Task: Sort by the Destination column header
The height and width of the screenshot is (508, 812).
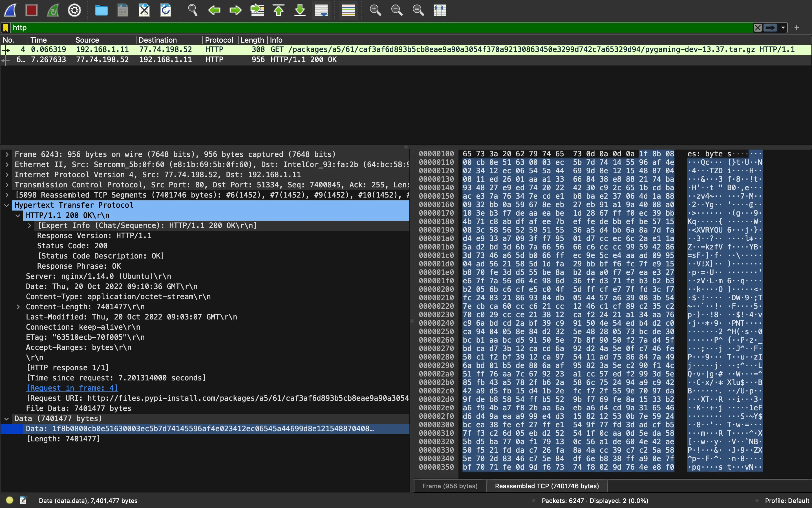Action: (169, 40)
